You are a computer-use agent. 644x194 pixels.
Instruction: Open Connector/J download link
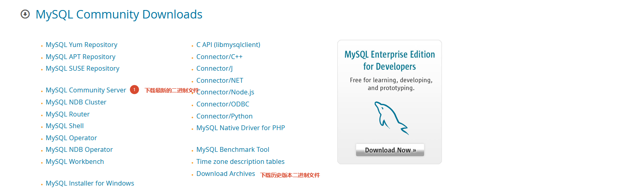click(215, 68)
